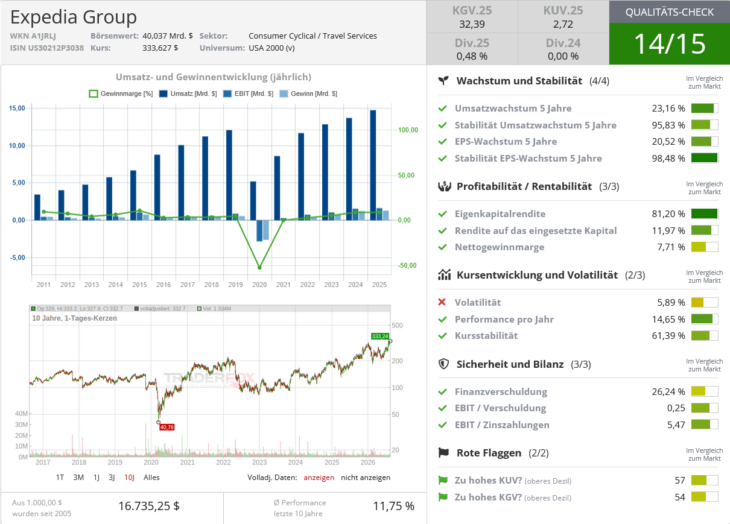Click the 2025 Umsatz bar in chart
Viewport: 730px width, 524px height.
373,165
